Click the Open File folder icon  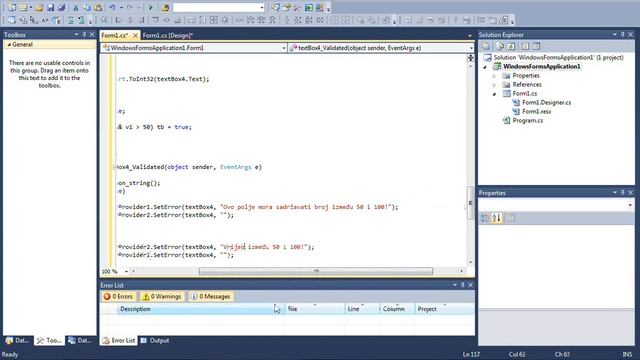39,7
